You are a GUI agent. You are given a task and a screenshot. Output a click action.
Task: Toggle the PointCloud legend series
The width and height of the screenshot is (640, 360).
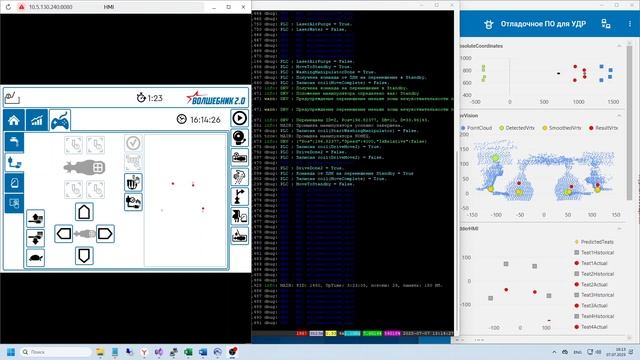[x=476, y=128]
